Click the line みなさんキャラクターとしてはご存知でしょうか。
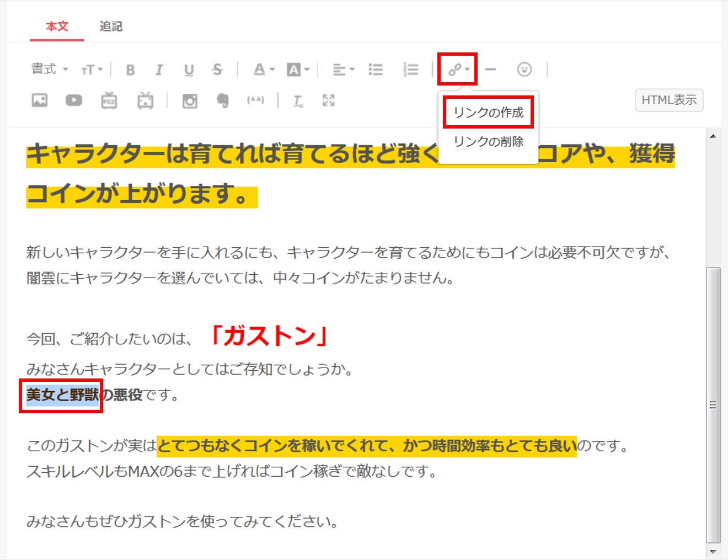This screenshot has width=728, height=560. pos(190,369)
